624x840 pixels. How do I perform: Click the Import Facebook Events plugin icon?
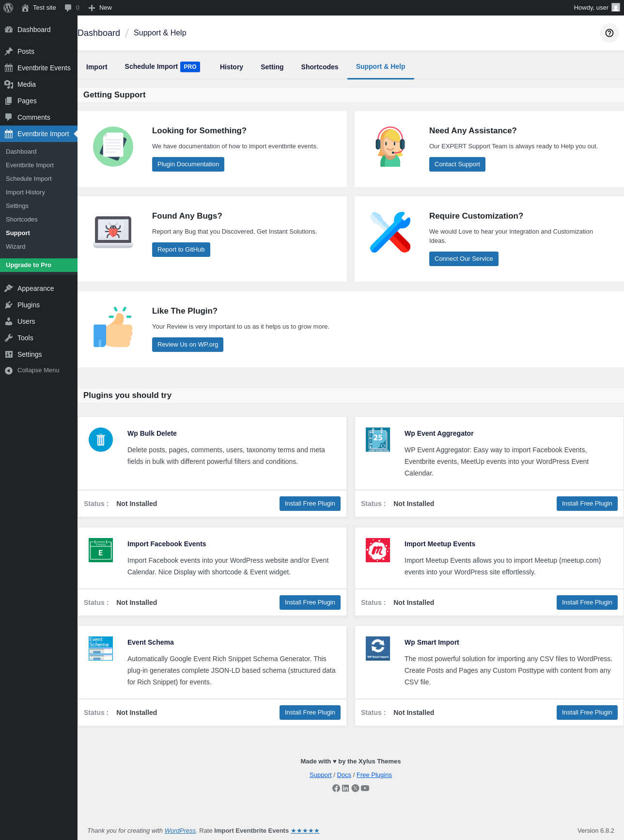(101, 550)
